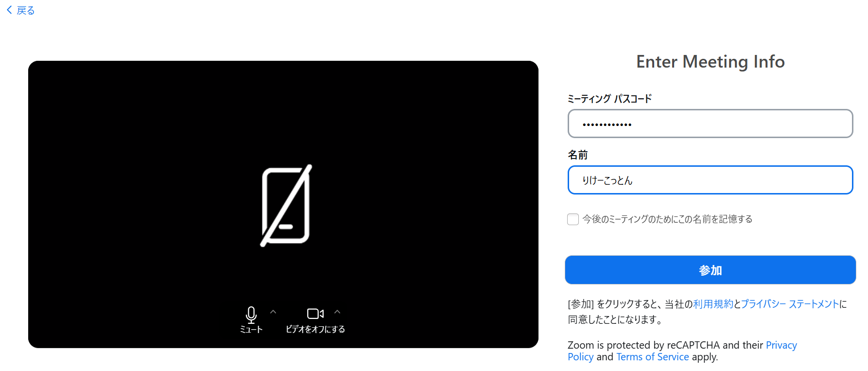868x371 pixels.
Task: Click the microphone icon to mute audio
Action: (x=251, y=315)
